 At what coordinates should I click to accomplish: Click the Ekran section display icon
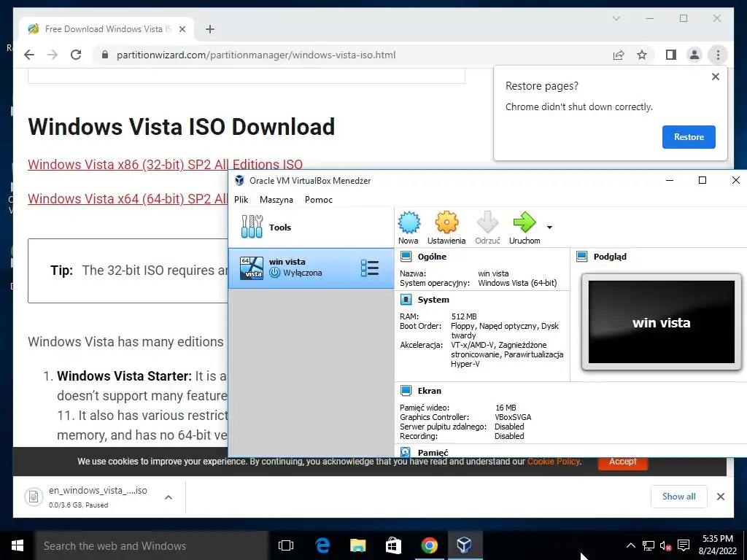pos(406,391)
